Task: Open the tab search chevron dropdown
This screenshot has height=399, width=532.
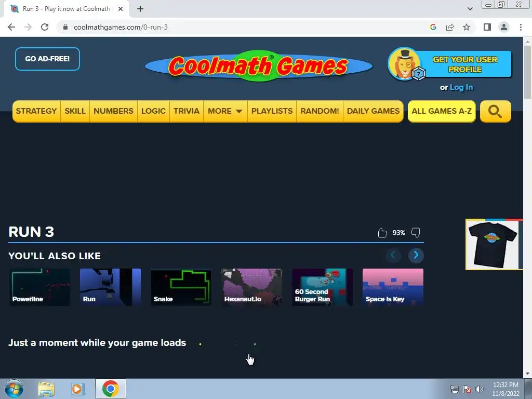Action: click(x=470, y=9)
